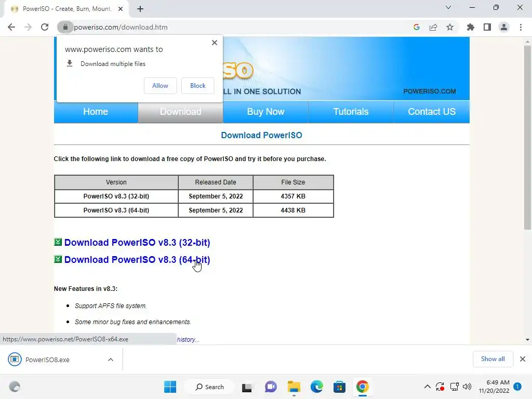Viewport: 532px width, 399px height.
Task: Allow downloading multiple files
Action: [x=160, y=86]
